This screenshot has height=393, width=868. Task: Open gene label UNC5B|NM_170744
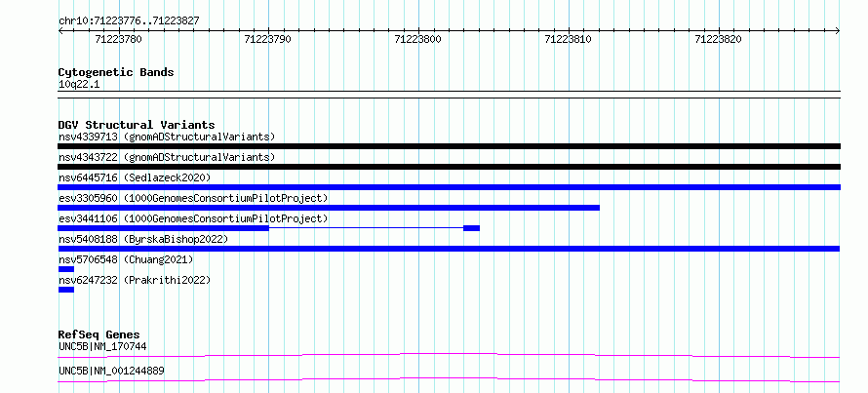(x=102, y=347)
